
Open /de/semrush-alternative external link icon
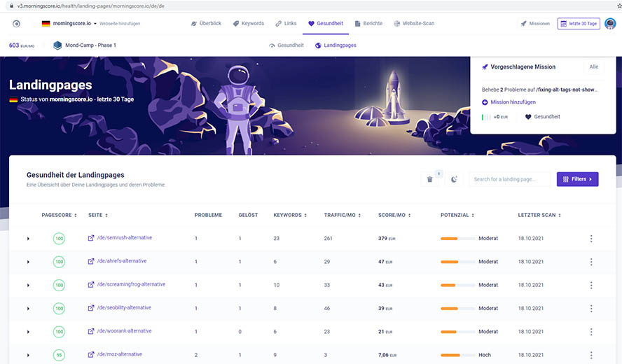click(91, 238)
